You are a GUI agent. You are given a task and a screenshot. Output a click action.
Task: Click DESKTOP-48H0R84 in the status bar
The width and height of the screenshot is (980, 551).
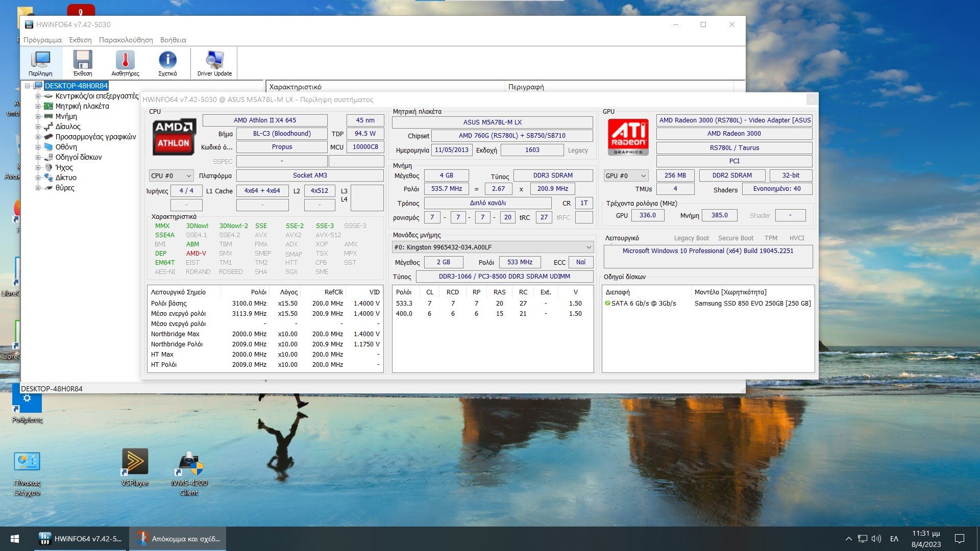[x=52, y=389]
